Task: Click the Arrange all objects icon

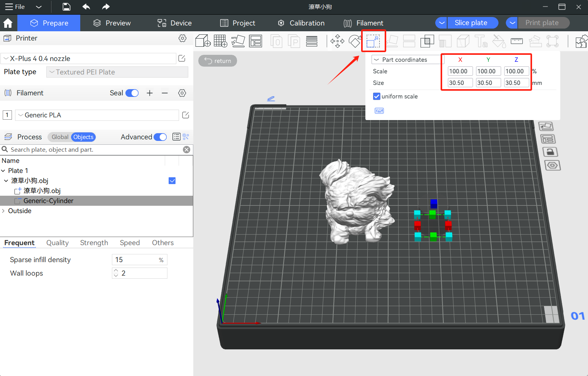Action: point(255,41)
